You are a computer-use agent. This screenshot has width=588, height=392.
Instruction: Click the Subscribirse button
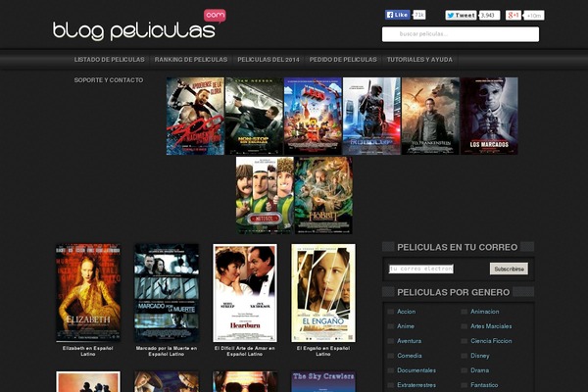tap(509, 269)
